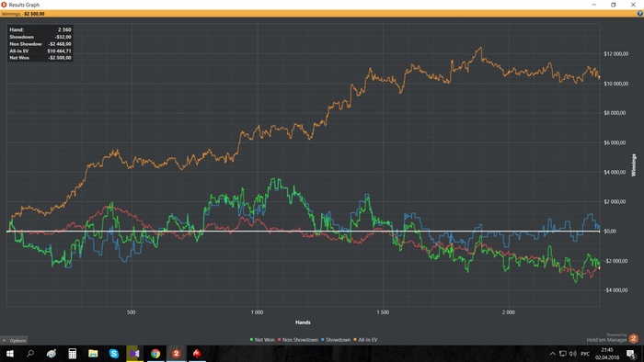This screenshot has width=644, height=362.
Task: Click the $4 000,00 y-axis label
Action: (615, 172)
